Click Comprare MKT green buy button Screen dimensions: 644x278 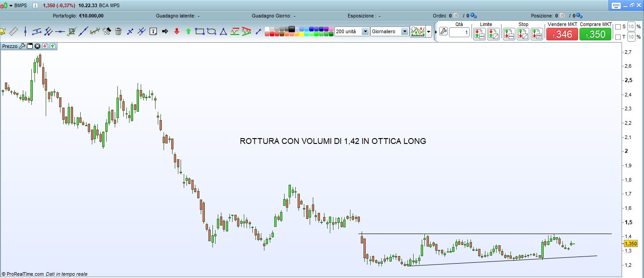595,34
